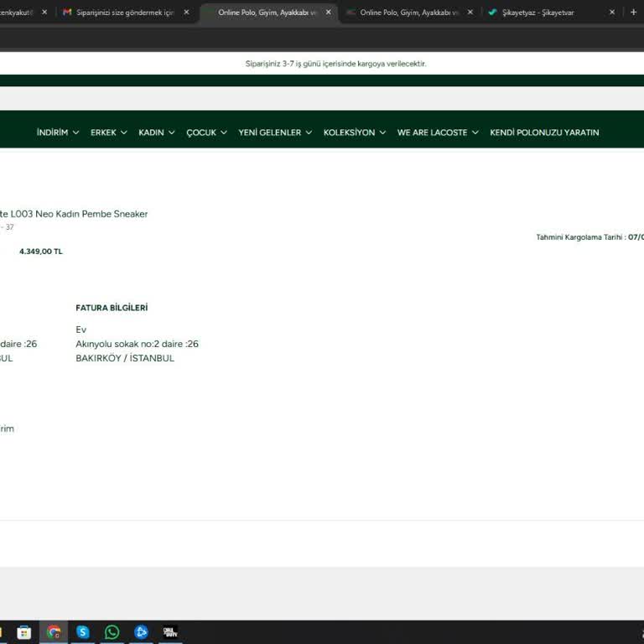
Task: Open a new browser tab with plus
Action: (x=633, y=13)
